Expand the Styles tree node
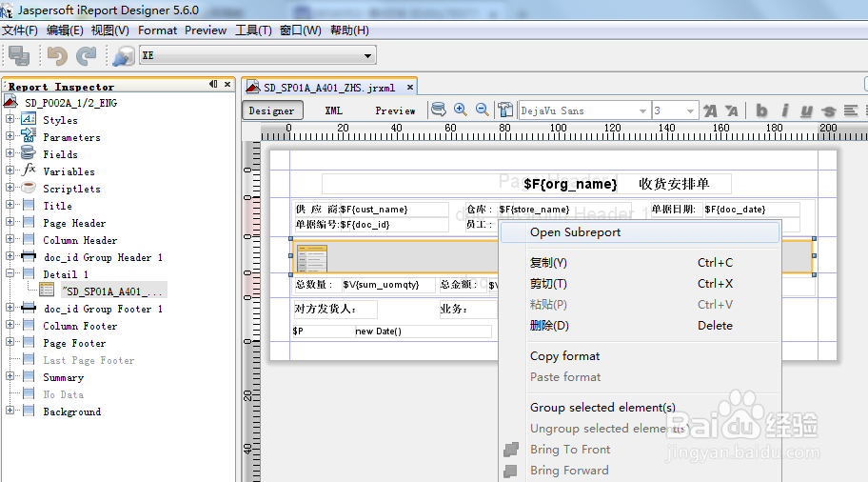The image size is (868, 482). [x=10, y=119]
